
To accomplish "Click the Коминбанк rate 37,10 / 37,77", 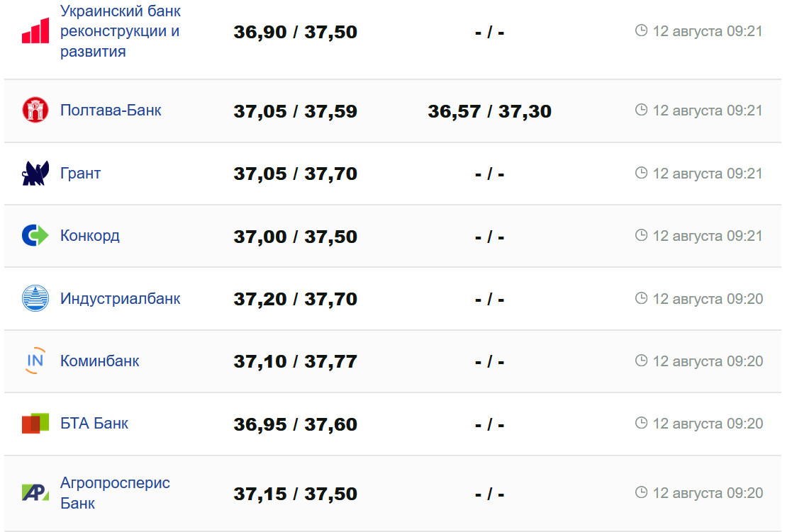I will click(x=295, y=361).
